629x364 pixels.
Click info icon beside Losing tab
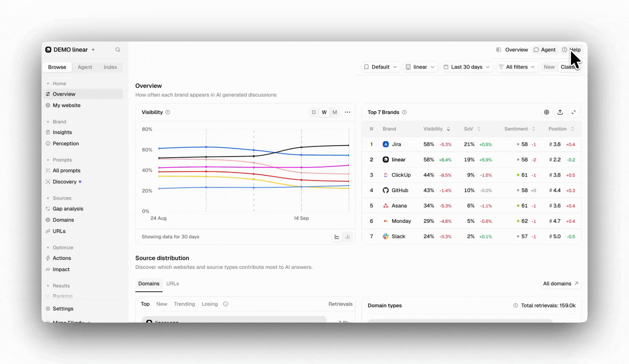coord(226,304)
